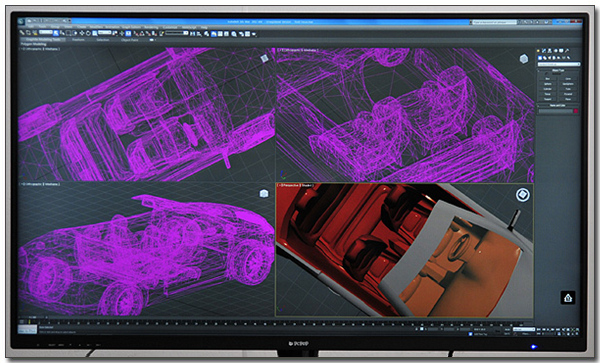Toggle the Add Time Tag checkbox in the status bar
This screenshot has height=363, width=600.
click(x=471, y=334)
